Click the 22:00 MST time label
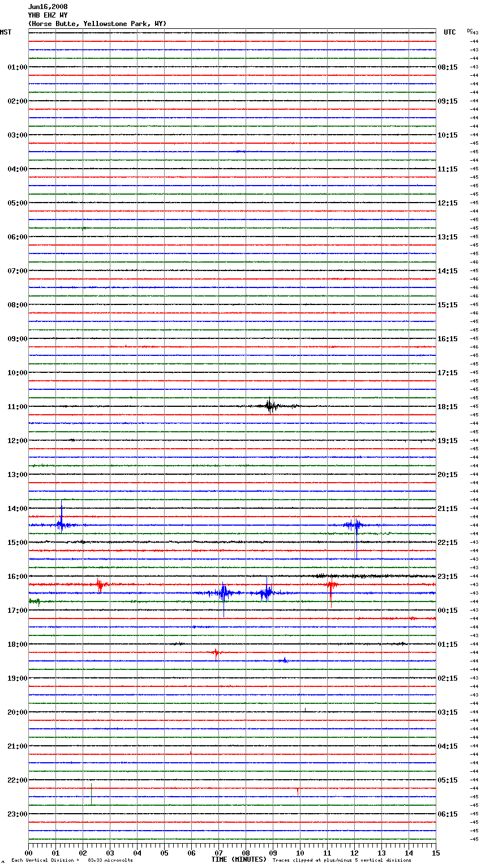 tap(18, 780)
